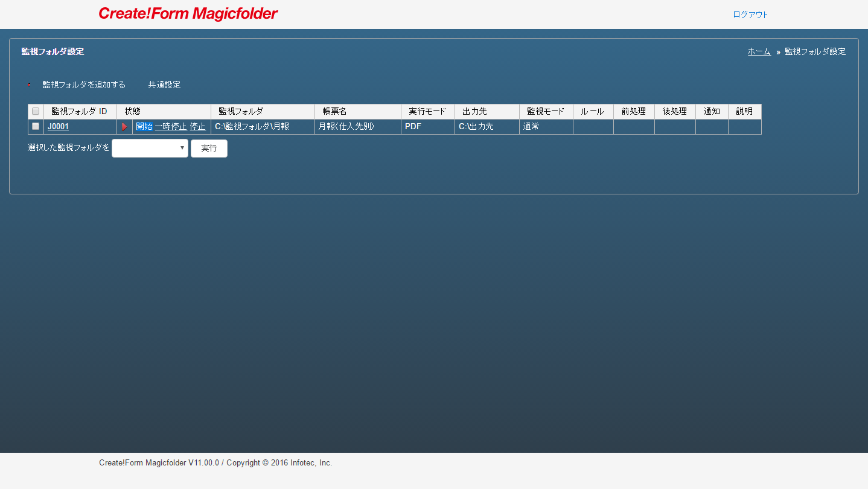Click the 監視フォルダ設定 breadcrumb text
868x489 pixels.
(815, 51)
